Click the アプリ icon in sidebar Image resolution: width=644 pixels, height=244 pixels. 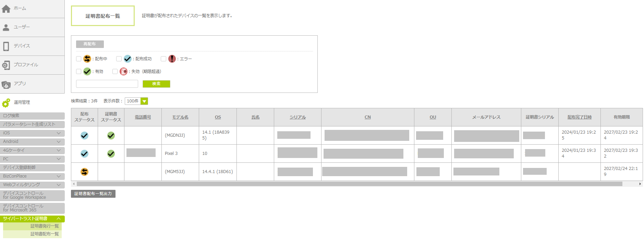tap(6, 84)
